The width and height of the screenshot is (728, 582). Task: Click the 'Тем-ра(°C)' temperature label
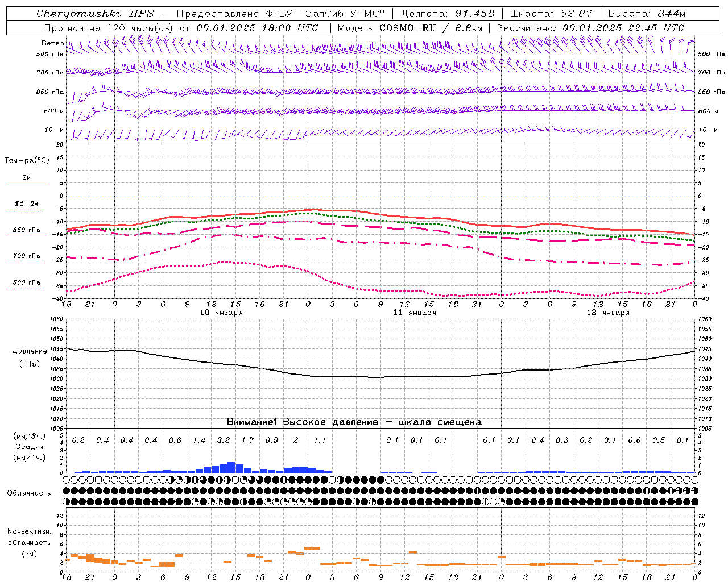pyautogui.click(x=27, y=161)
